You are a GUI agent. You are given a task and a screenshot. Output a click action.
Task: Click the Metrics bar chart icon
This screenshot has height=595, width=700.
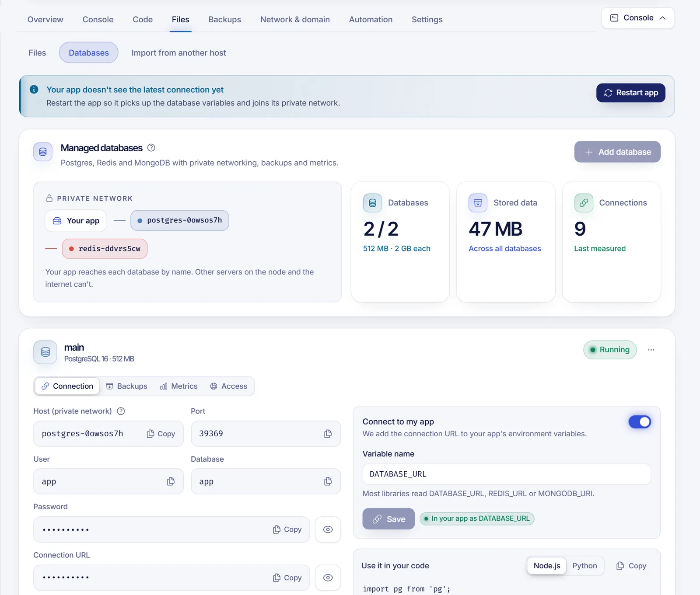(x=164, y=386)
